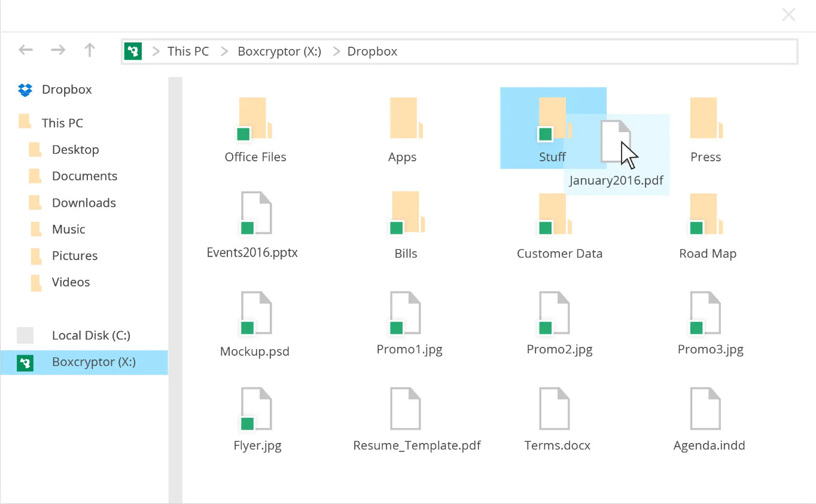The height and width of the screenshot is (504, 816).
Task: Select the Flyer.jpg file icon
Action: [255, 409]
